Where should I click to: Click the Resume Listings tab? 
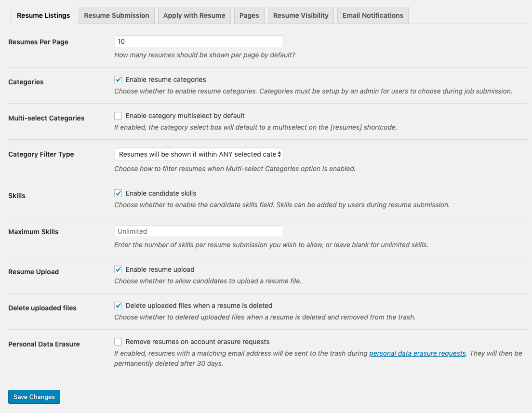pos(43,15)
